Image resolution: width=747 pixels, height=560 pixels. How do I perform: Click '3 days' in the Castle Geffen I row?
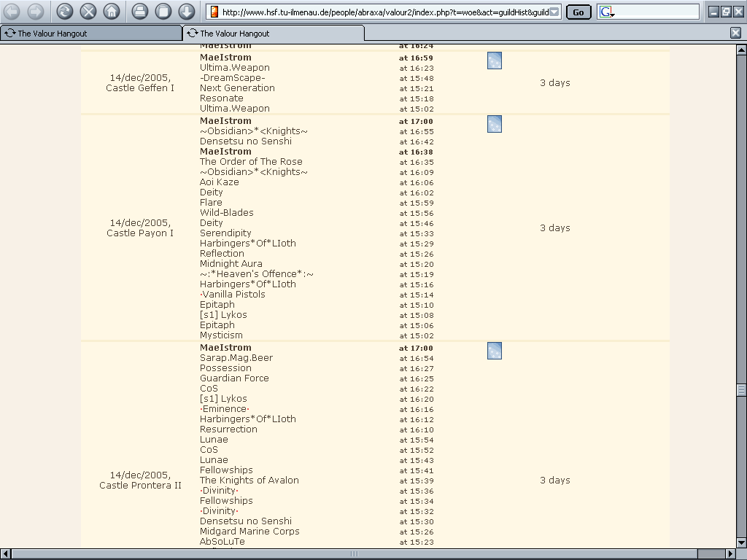pos(555,83)
